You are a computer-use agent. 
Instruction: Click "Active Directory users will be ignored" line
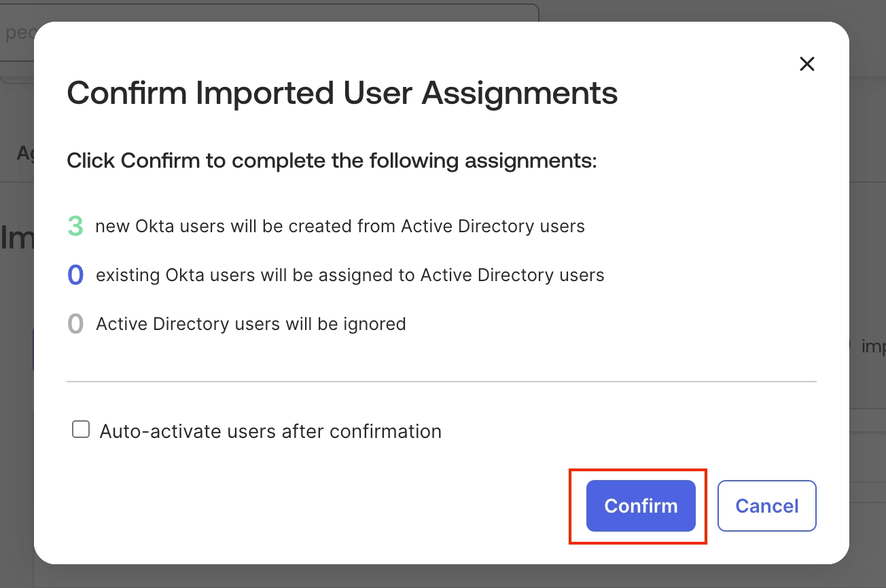tap(251, 324)
